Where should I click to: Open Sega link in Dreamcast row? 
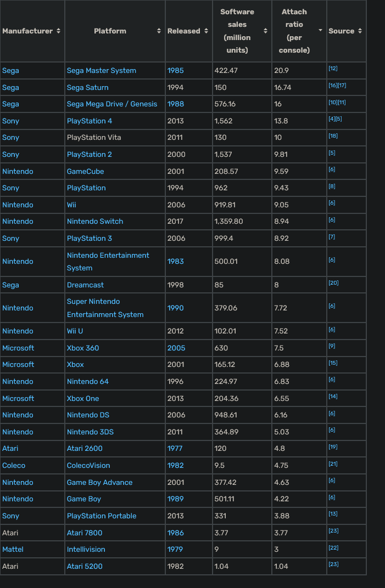point(10,285)
